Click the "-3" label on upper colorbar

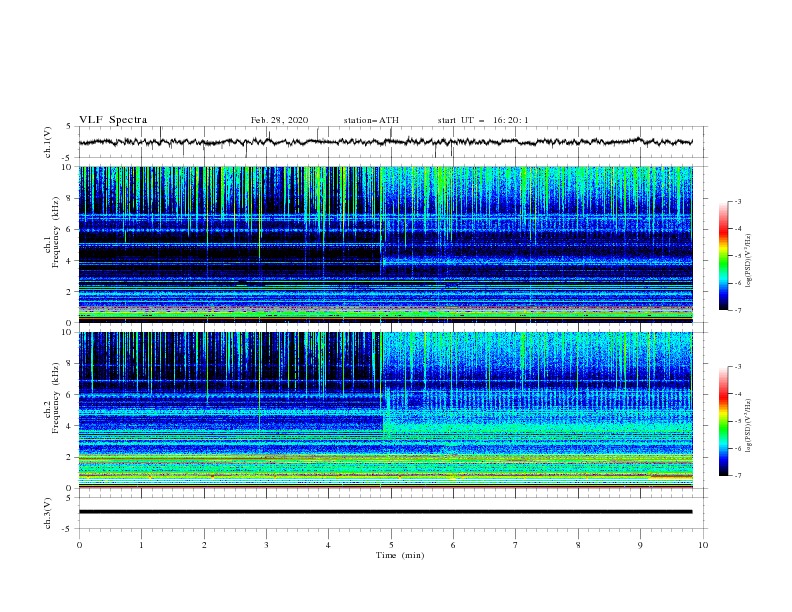tap(737, 201)
